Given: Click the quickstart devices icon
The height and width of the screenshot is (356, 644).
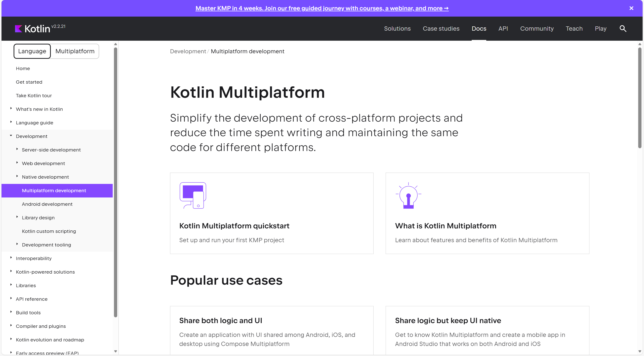Looking at the screenshot, I should (x=193, y=195).
